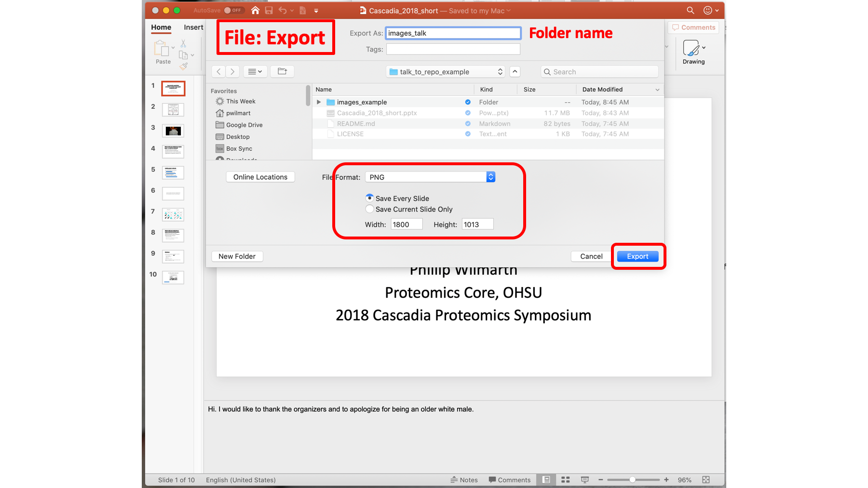Click the Home icon in title bar
868x488 pixels.
(x=255, y=10)
